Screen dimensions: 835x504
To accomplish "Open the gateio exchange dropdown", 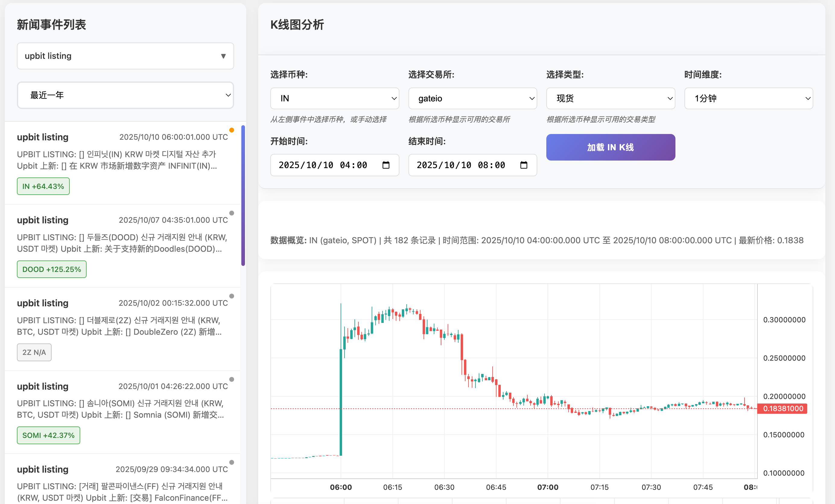I will (472, 99).
